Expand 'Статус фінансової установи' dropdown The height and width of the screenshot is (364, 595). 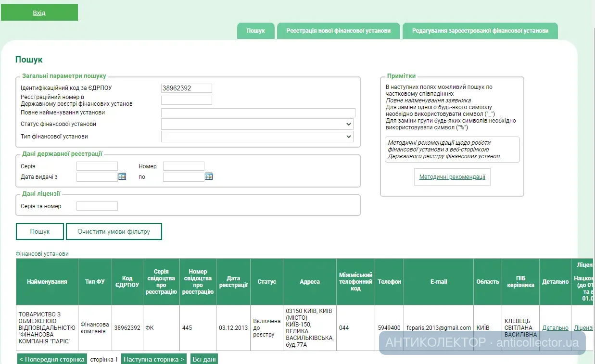tap(257, 124)
